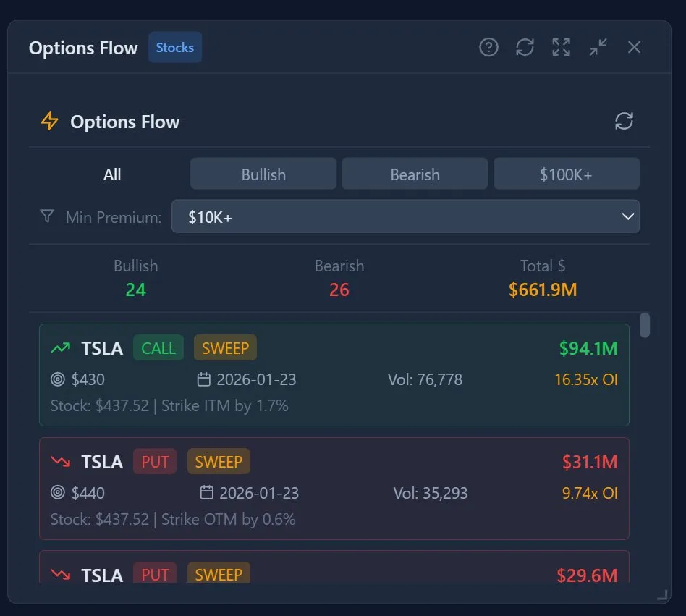Click the Bullish count 24
This screenshot has width=686, height=616.
[135, 290]
